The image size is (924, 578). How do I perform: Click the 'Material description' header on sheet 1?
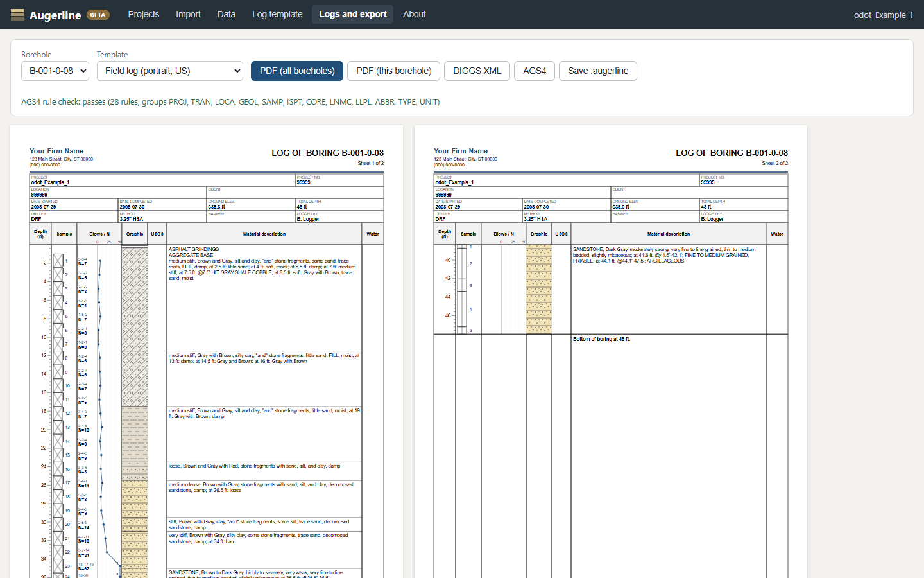click(264, 234)
